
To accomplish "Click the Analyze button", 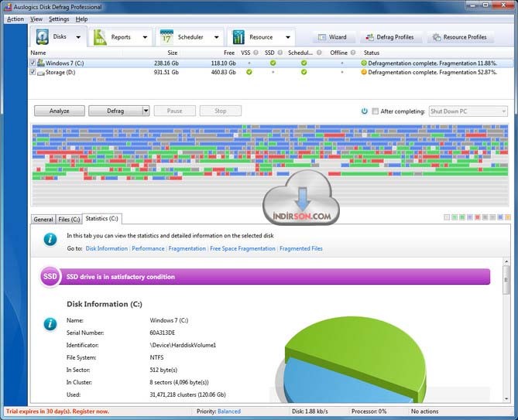I will [60, 111].
